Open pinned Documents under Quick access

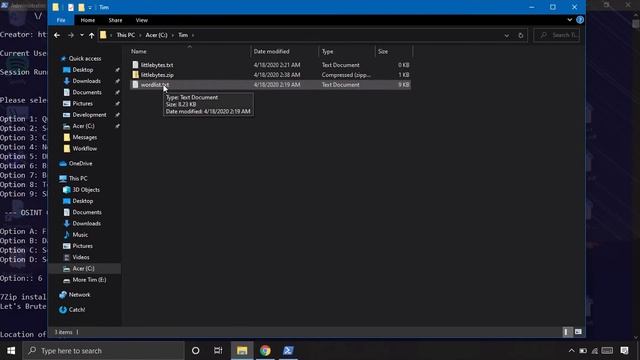pos(87,92)
